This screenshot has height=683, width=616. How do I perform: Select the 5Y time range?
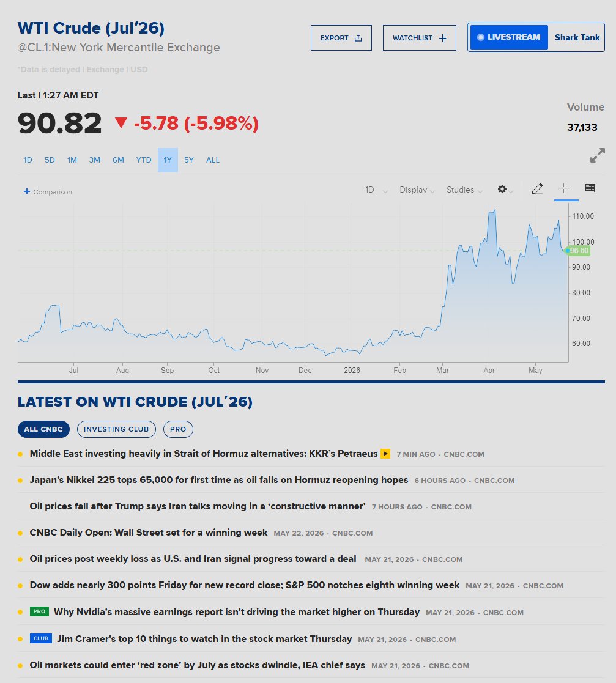pos(188,160)
